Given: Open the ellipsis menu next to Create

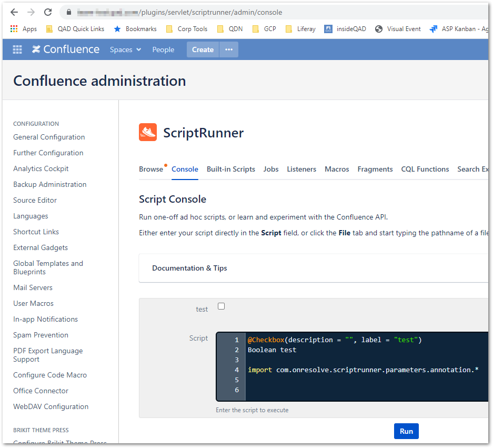Looking at the screenshot, I should (x=229, y=49).
